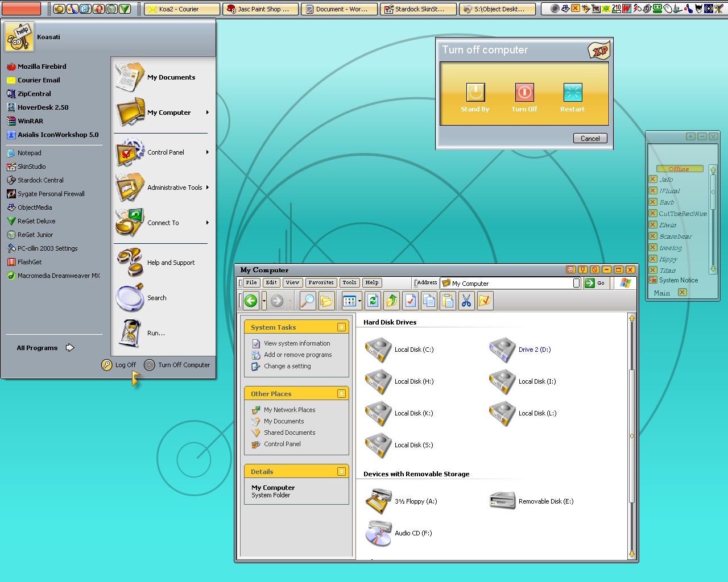Select the Drive 2 (D:) icon

pyautogui.click(x=502, y=350)
